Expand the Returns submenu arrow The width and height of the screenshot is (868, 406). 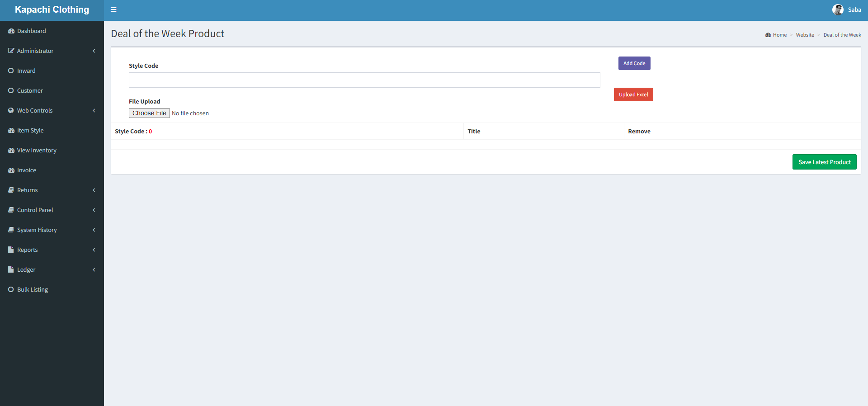click(x=94, y=190)
